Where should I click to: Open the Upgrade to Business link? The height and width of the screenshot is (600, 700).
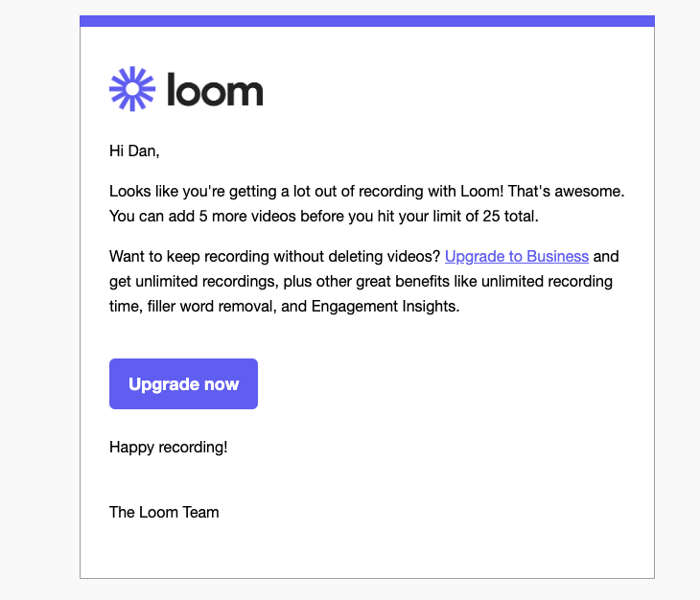[516, 257]
